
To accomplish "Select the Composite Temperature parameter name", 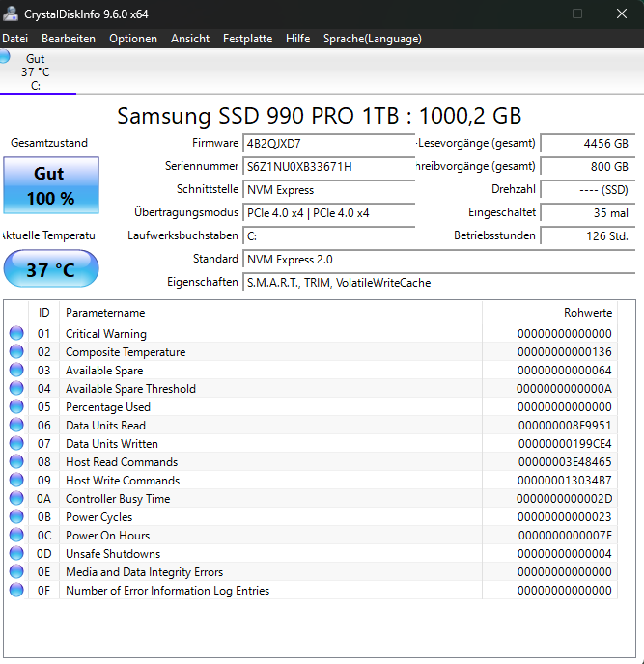I will (126, 352).
